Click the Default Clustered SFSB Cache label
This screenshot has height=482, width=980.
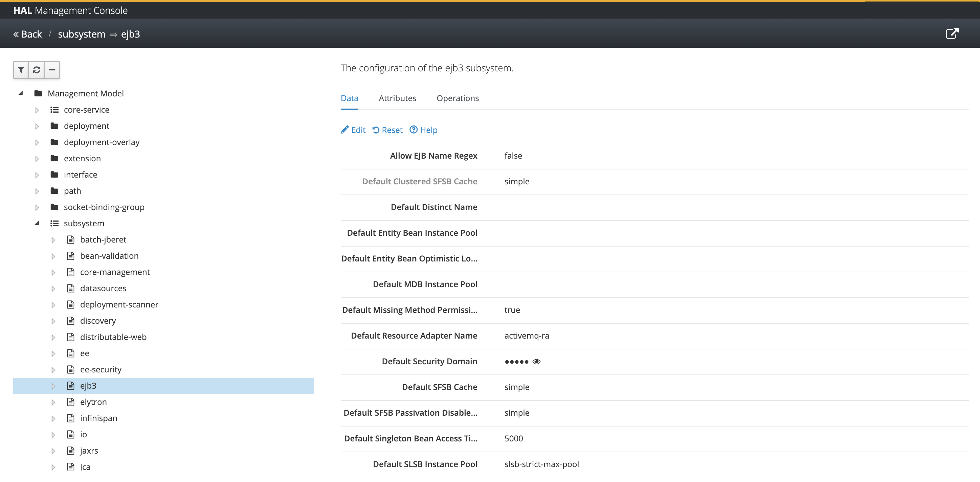click(420, 181)
